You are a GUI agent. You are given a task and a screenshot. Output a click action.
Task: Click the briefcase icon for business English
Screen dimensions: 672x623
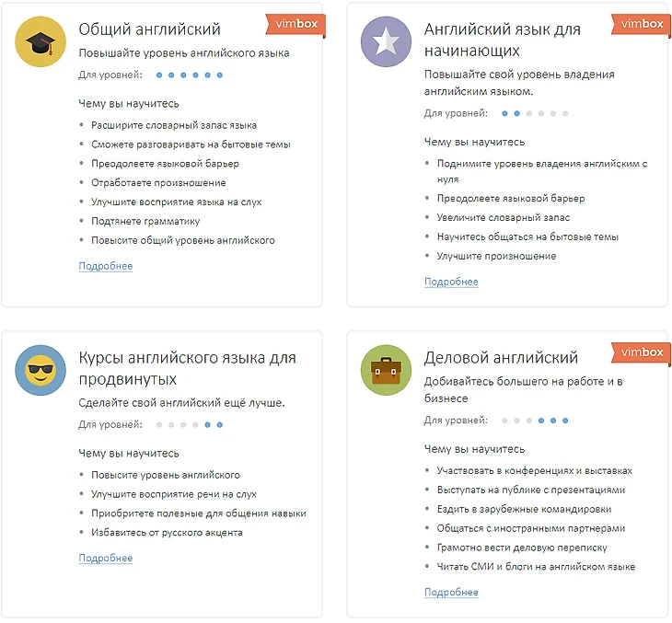pyautogui.click(x=387, y=370)
